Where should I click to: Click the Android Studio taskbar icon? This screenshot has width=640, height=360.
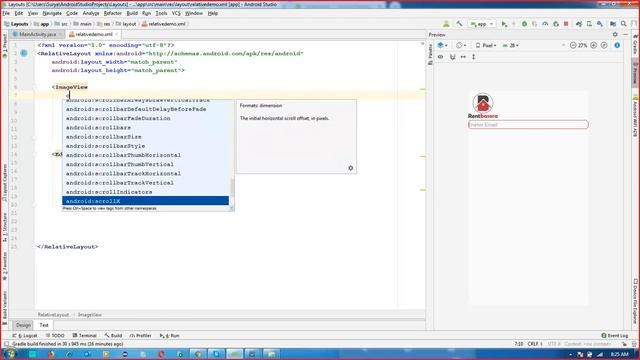tap(235, 354)
